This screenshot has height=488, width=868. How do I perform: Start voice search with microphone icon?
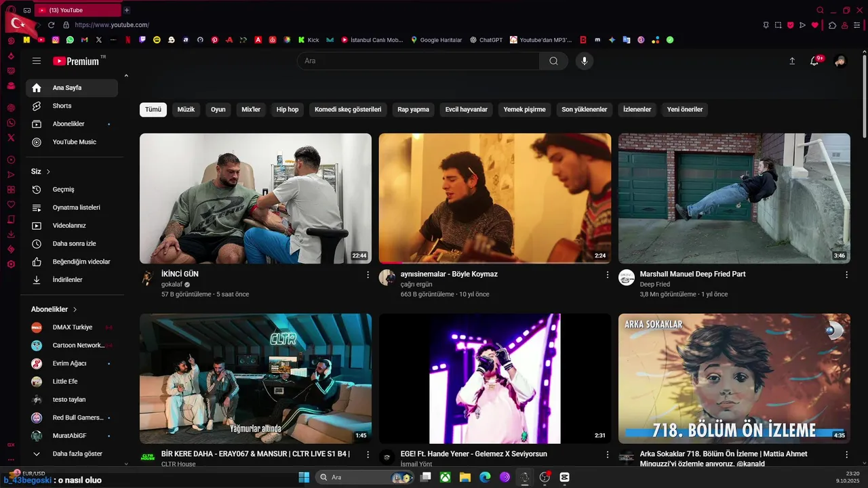(584, 61)
